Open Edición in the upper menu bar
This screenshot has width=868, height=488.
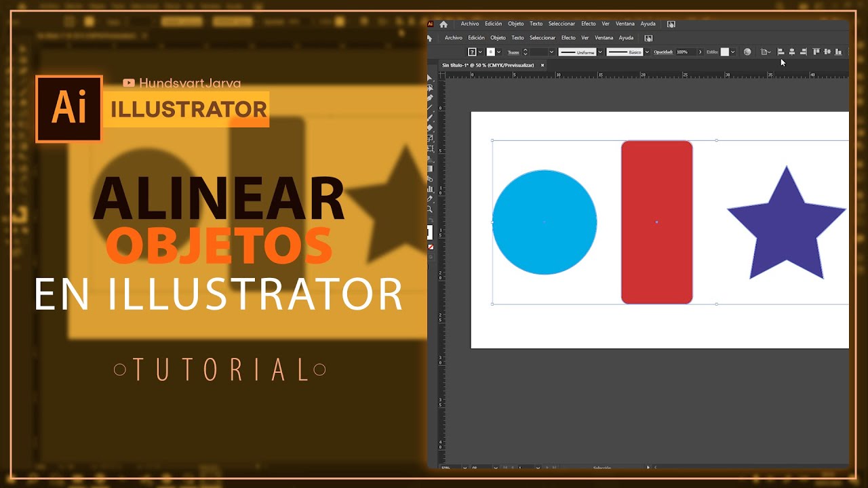(494, 24)
